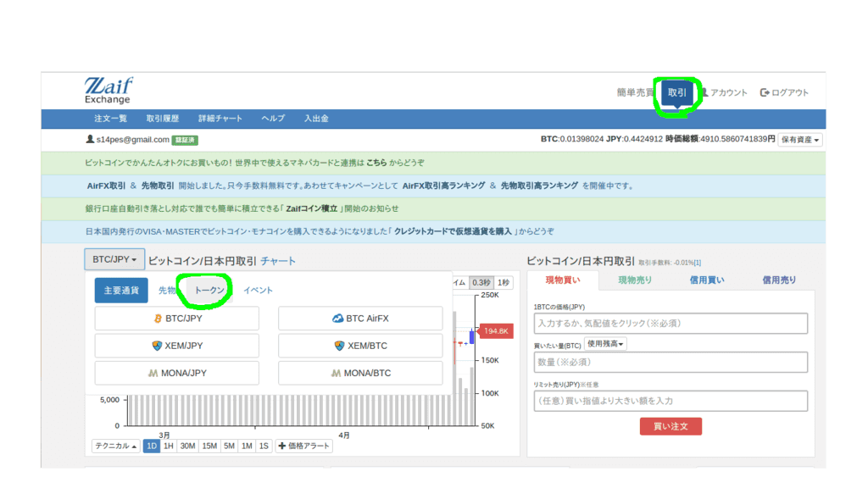Click the 1BTCの価格 price input field
The image size is (868, 488).
coord(670,324)
